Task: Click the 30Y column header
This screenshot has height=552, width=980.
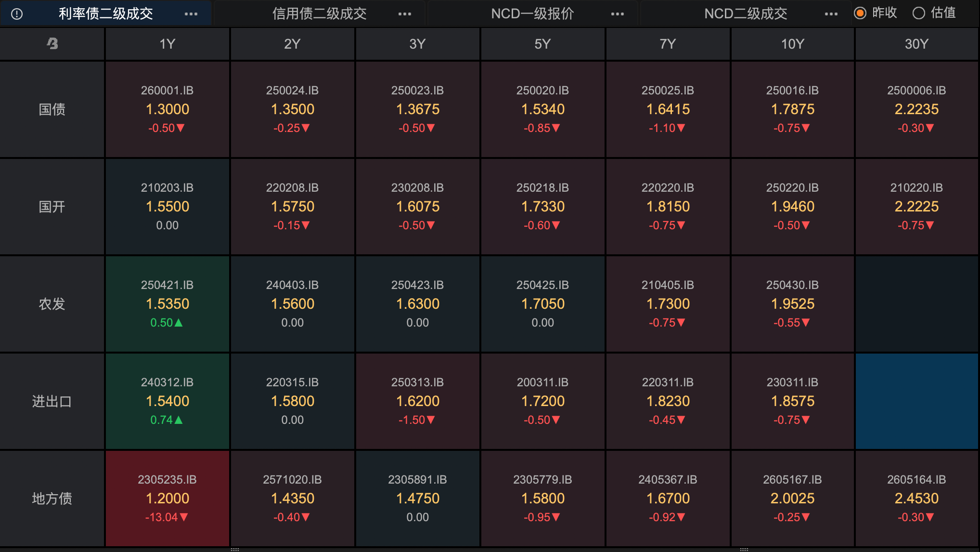Action: pyautogui.click(x=916, y=44)
